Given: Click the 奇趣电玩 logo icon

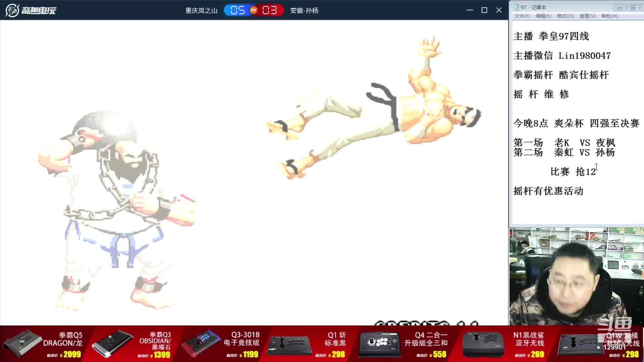Looking at the screenshot, I should pyautogui.click(x=12, y=10).
